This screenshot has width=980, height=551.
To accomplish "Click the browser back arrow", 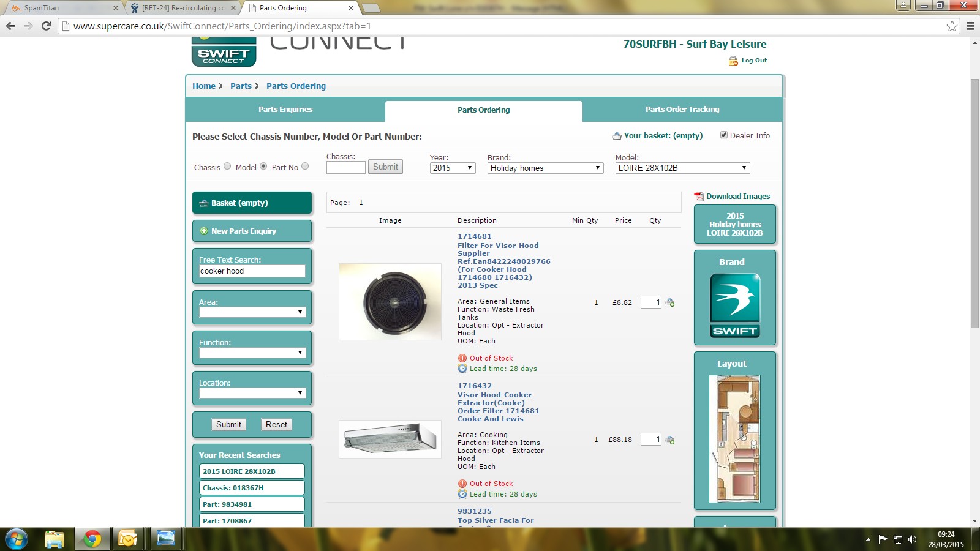I will (x=10, y=26).
